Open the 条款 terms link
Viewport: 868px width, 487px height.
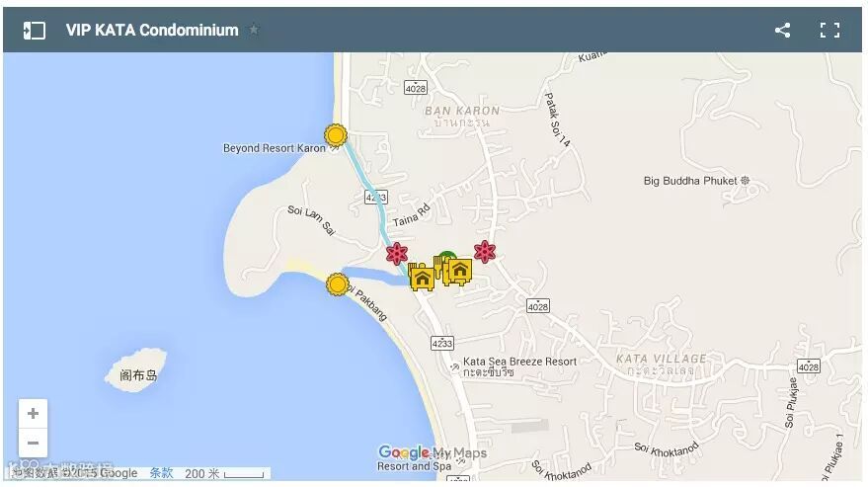click(161, 473)
